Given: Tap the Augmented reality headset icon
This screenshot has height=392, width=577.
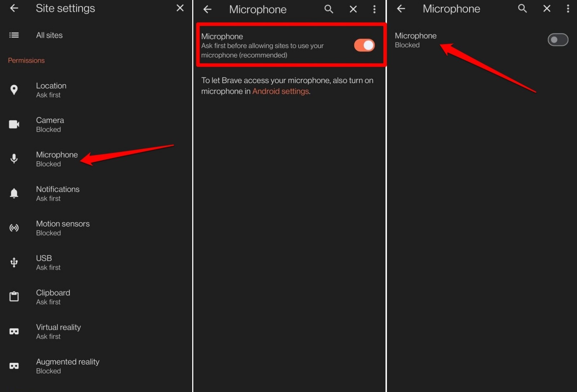Looking at the screenshot, I should 14,366.
